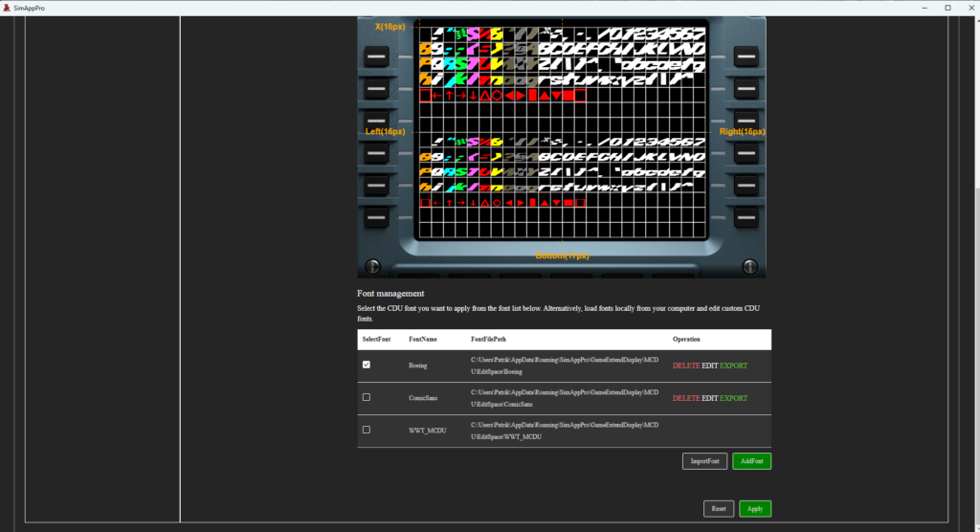
Task: Click the SimAppPro title bar icon
Action: point(7,8)
